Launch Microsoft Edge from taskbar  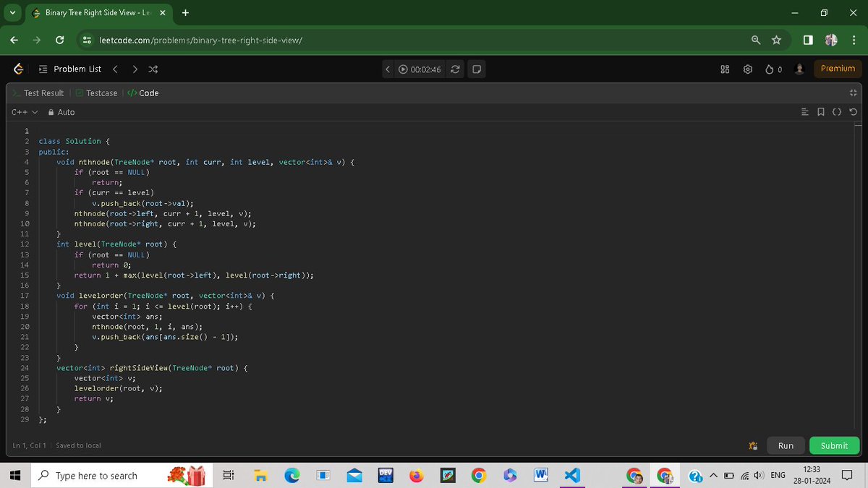292,475
